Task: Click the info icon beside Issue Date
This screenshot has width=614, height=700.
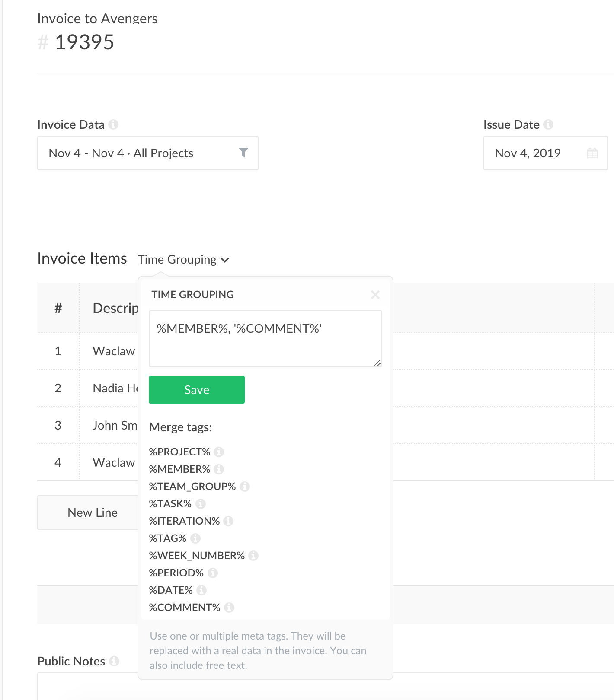Action: [x=548, y=124]
